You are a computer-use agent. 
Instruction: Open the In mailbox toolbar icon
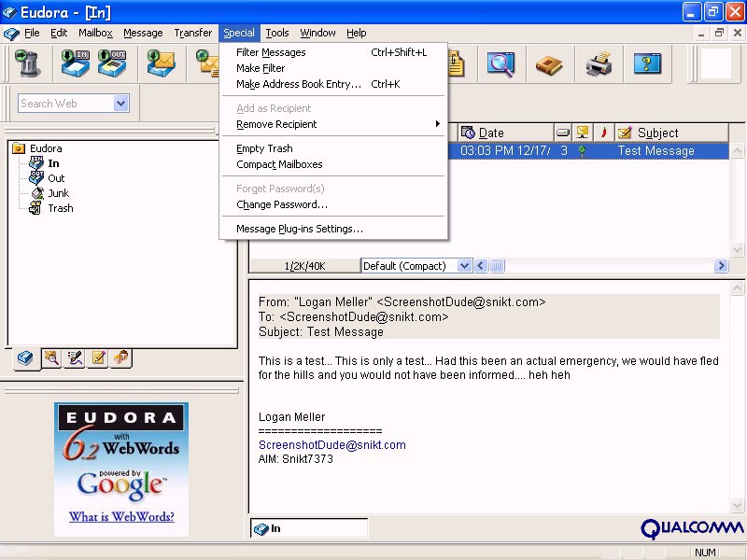pyautogui.click(x=76, y=63)
